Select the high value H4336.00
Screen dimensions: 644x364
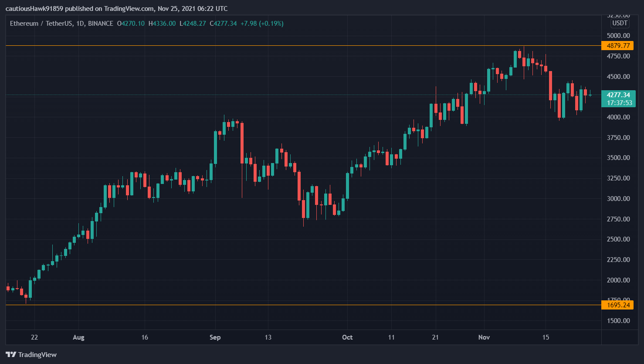click(161, 24)
